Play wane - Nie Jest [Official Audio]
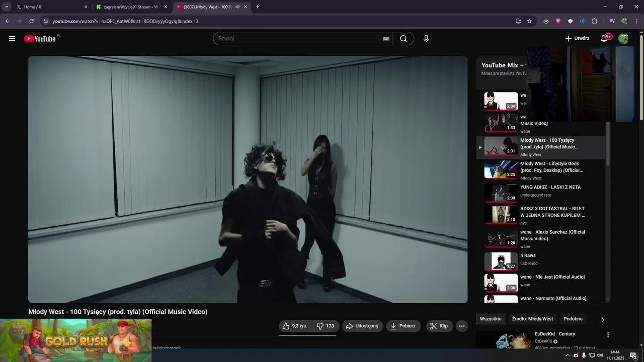This screenshot has width=644, height=362. [541, 283]
